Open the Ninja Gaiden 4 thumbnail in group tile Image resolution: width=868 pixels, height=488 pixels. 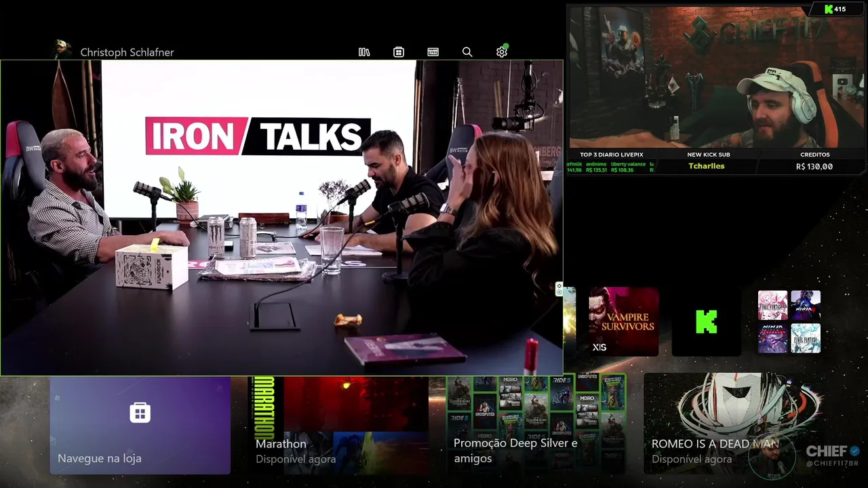point(806,305)
